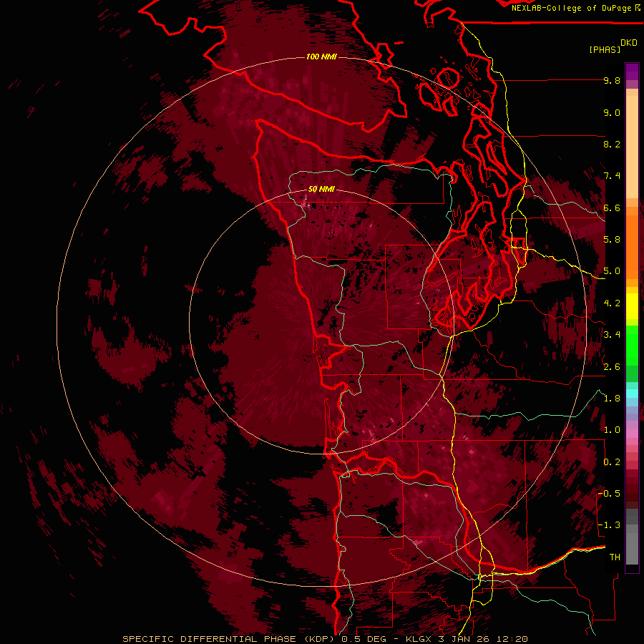
Task: Click the 4.2 legend scale value
Action: click(612, 303)
